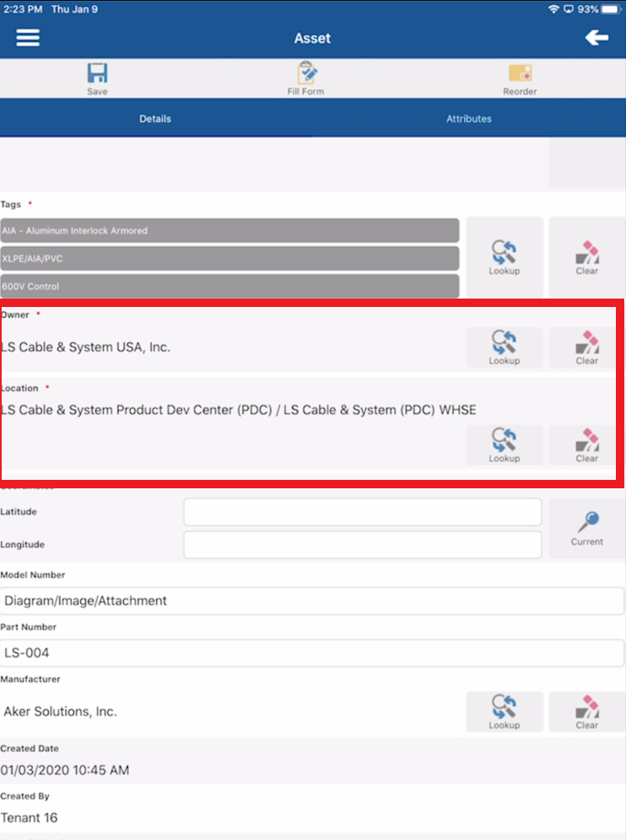Viewport: 626px width, 840px height.
Task: Open Lookup for Owner
Action: (505, 347)
